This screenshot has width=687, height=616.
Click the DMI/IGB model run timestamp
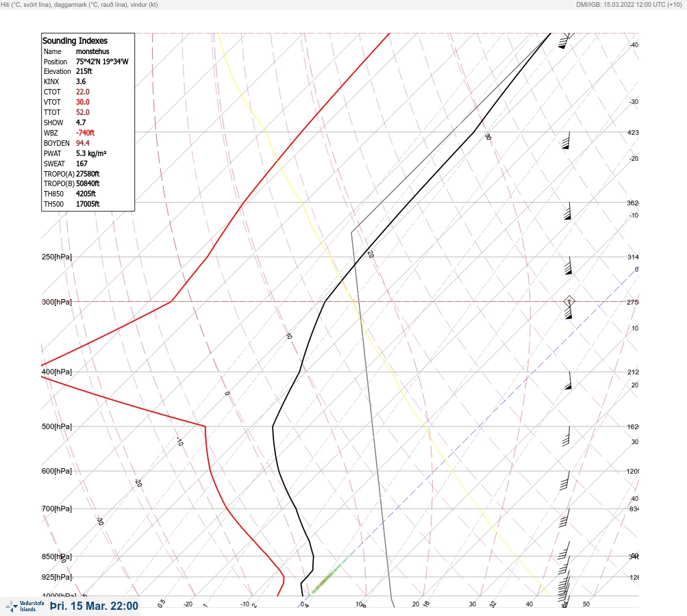(629, 4)
